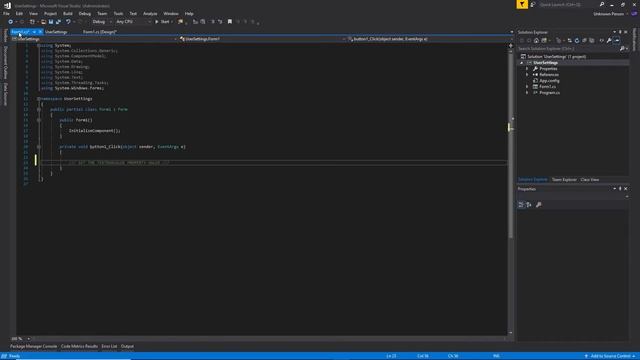Open the Build menu

click(68, 13)
